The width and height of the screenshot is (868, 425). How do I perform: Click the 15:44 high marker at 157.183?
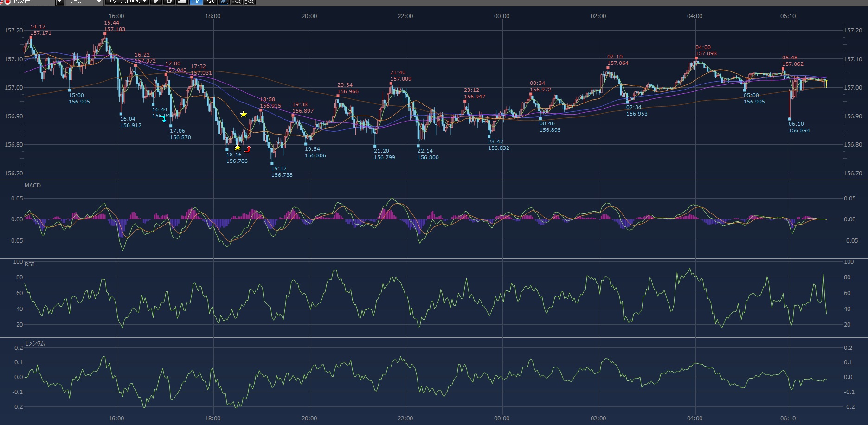coord(105,34)
